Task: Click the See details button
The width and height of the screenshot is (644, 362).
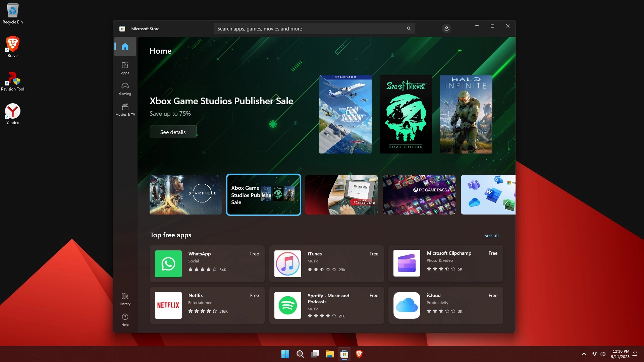Action: tap(173, 132)
